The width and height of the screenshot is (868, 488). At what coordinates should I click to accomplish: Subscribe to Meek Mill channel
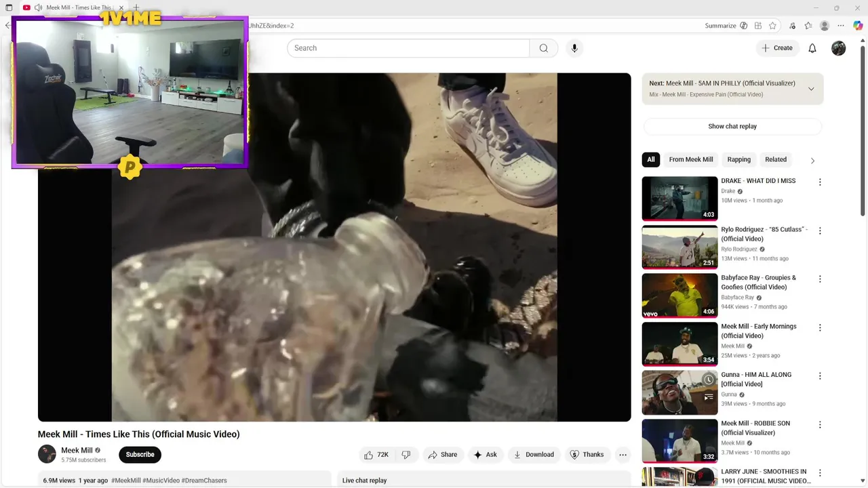[x=140, y=455]
